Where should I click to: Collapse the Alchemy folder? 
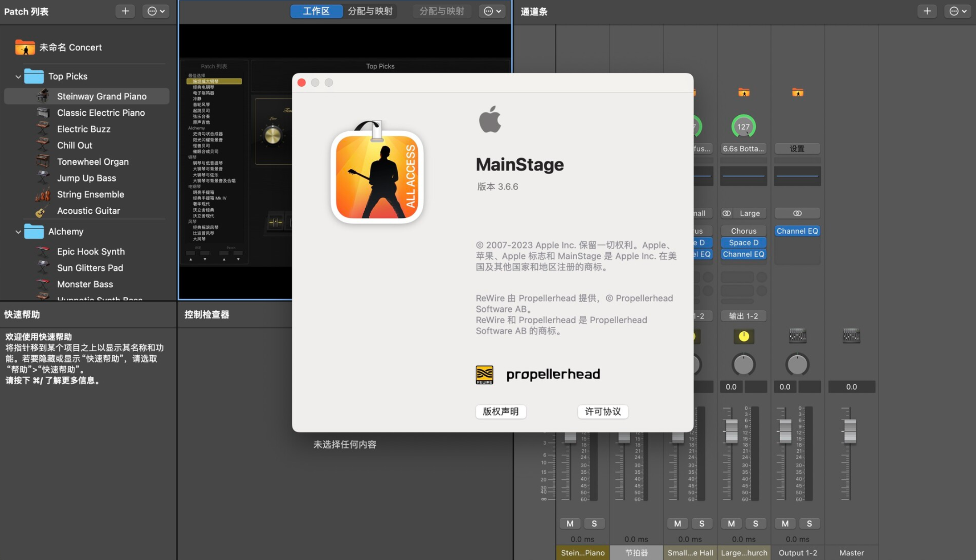click(18, 232)
